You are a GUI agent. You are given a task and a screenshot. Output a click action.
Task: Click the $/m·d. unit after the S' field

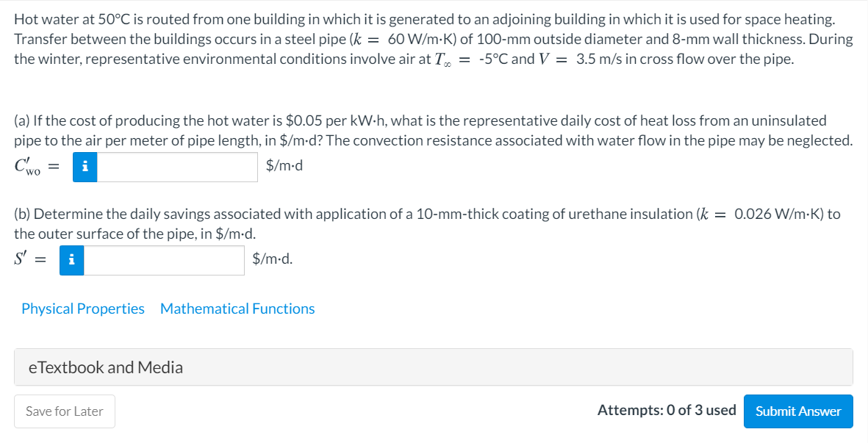[273, 259]
